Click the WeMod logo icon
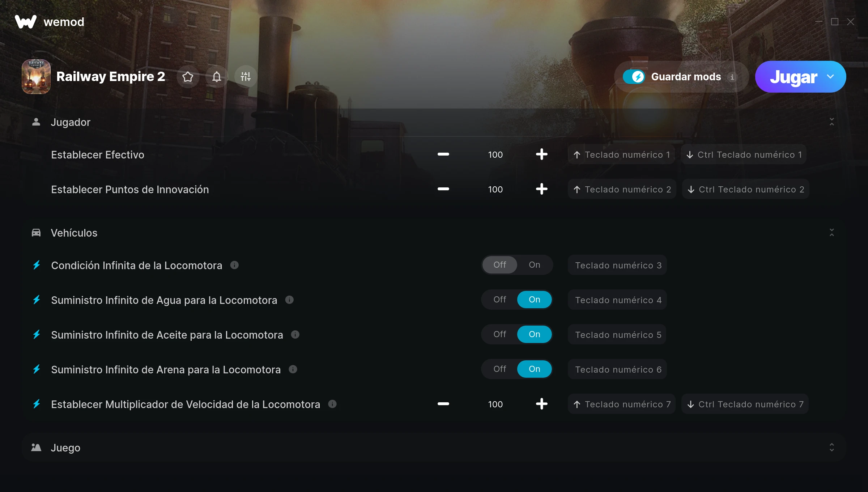Screen dimensions: 868x492 click(x=26, y=22)
